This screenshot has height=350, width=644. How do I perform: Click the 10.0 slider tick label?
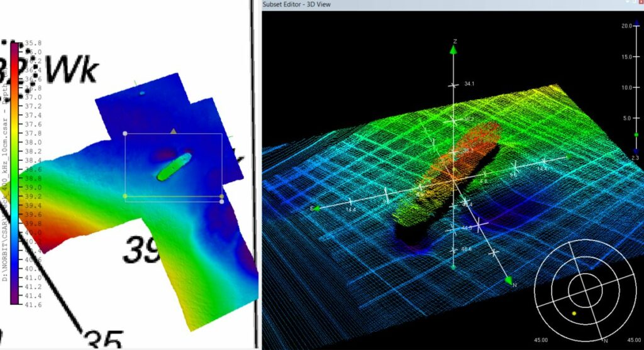coord(626,87)
